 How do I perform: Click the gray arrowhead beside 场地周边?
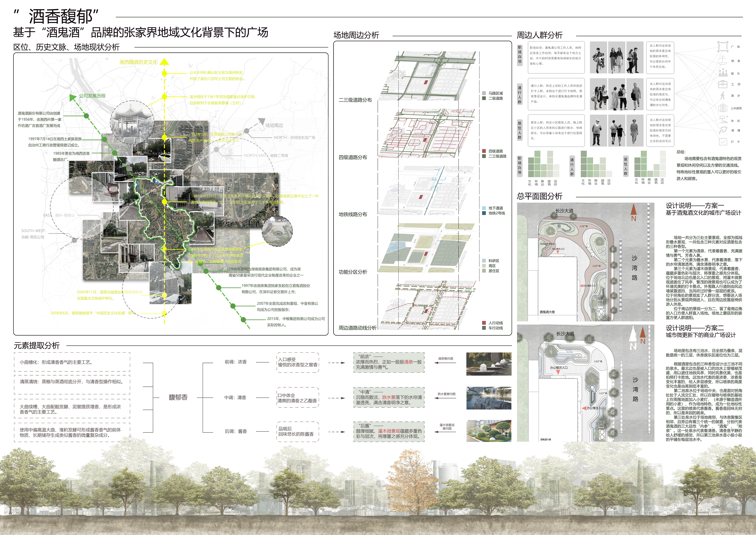[261, 121]
